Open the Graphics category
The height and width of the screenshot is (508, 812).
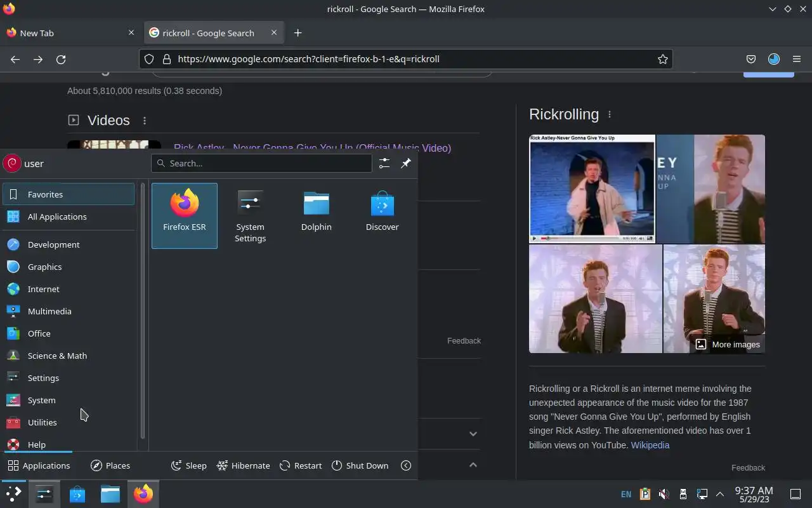click(69, 267)
